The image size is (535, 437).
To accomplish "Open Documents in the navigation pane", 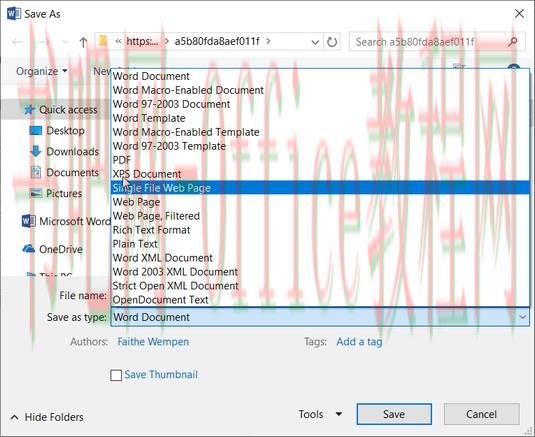I will pyautogui.click(x=73, y=172).
